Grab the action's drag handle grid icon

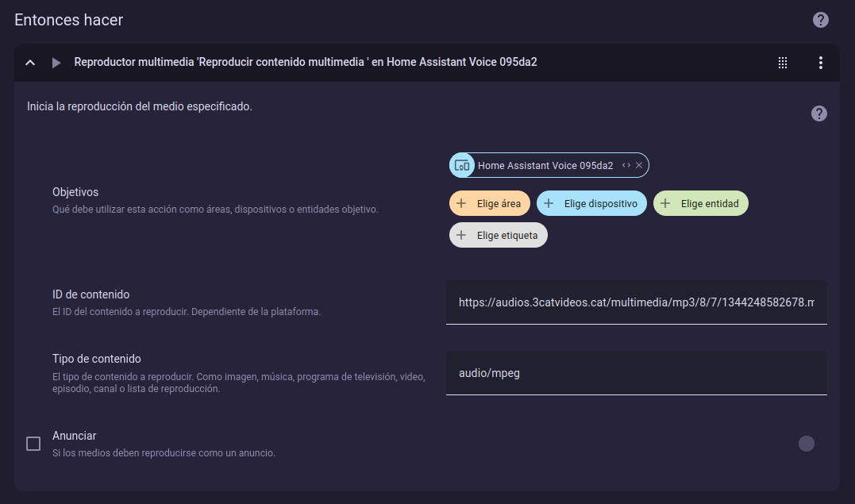pyautogui.click(x=783, y=63)
